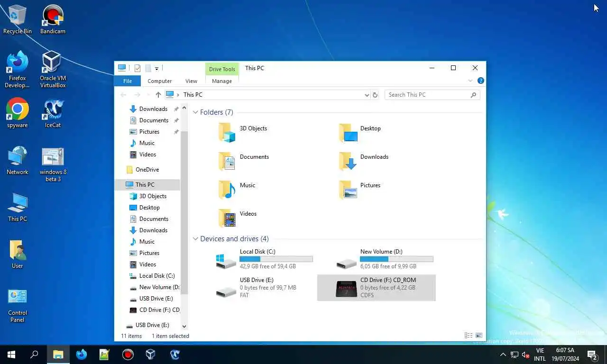Viewport: 607px width, 364px height.
Task: Click in the Search This PC box
Action: click(x=432, y=95)
